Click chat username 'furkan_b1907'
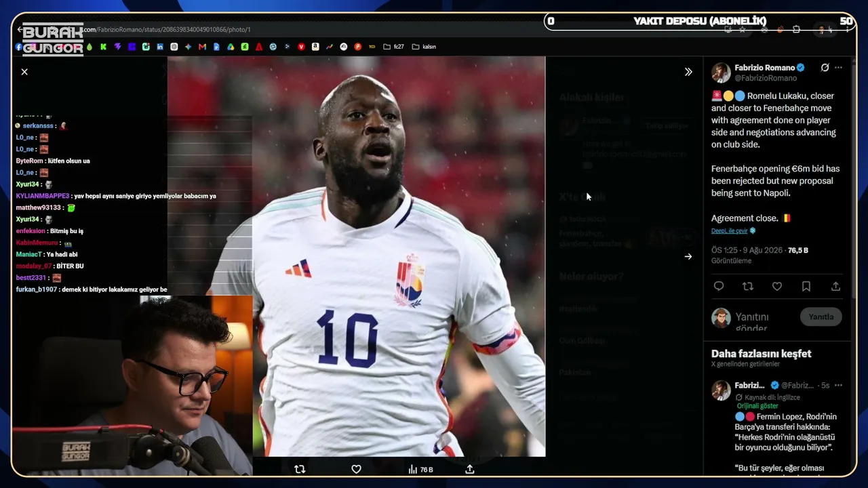 37,289
